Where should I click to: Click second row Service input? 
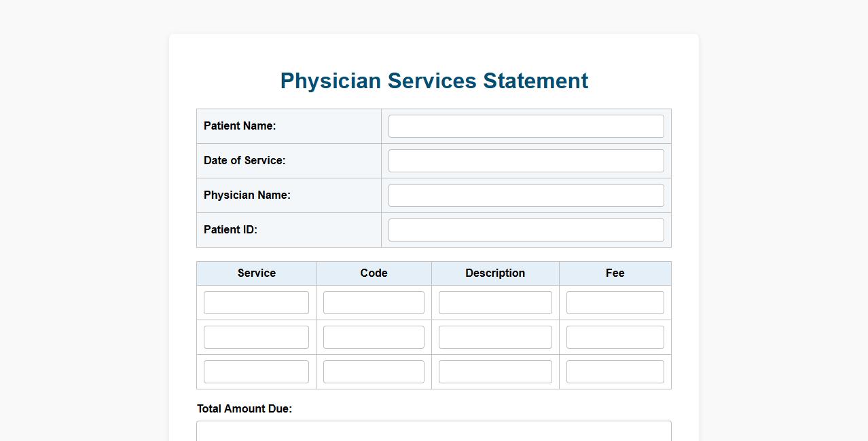pos(256,337)
